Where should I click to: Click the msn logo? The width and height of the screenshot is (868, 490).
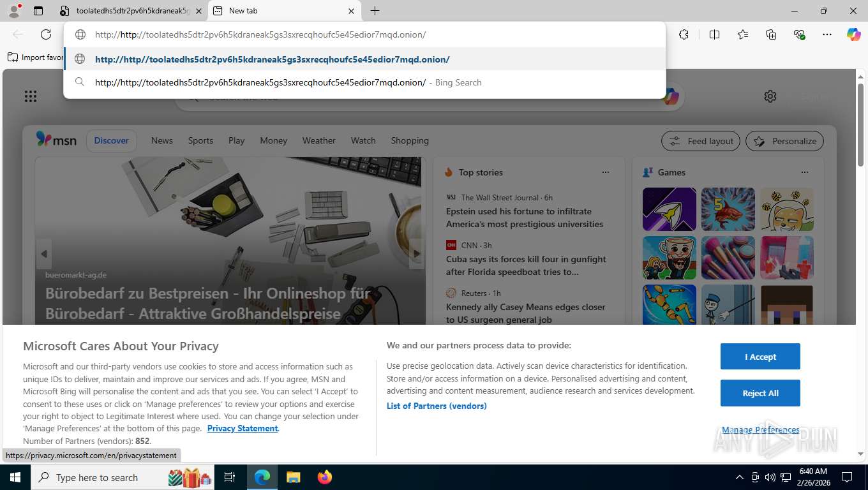pyautogui.click(x=56, y=140)
